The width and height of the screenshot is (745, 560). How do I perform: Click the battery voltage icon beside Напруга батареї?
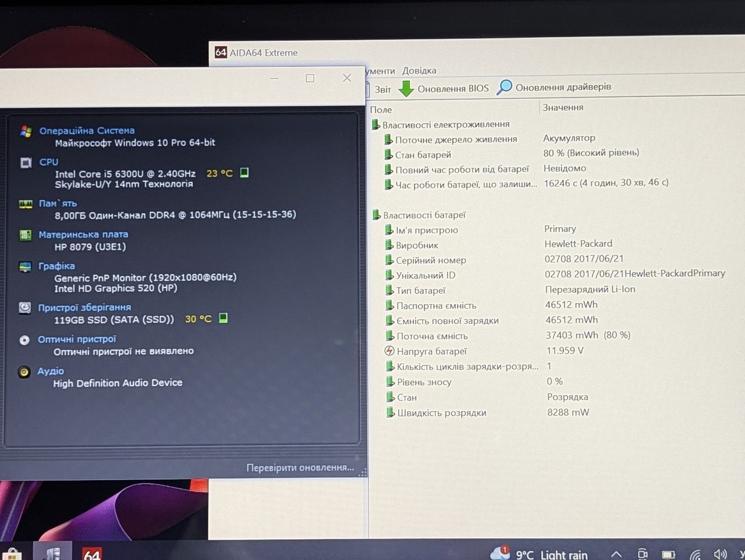[x=389, y=351]
